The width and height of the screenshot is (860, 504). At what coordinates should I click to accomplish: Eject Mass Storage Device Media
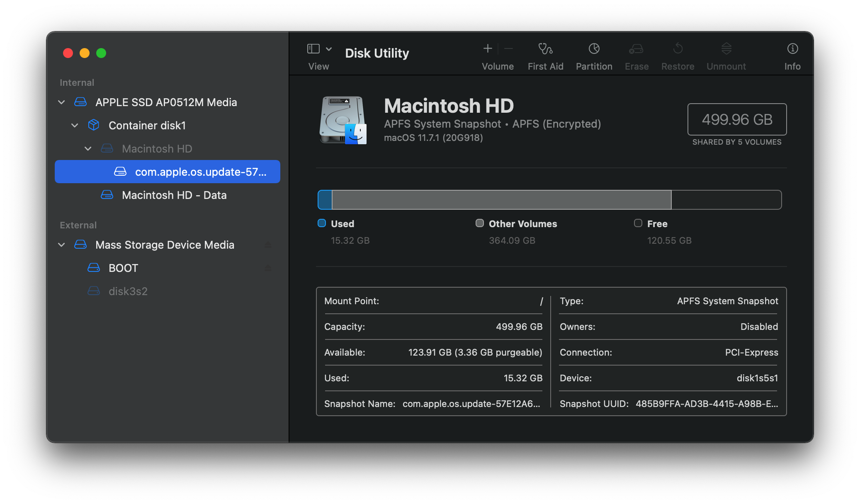[268, 245]
